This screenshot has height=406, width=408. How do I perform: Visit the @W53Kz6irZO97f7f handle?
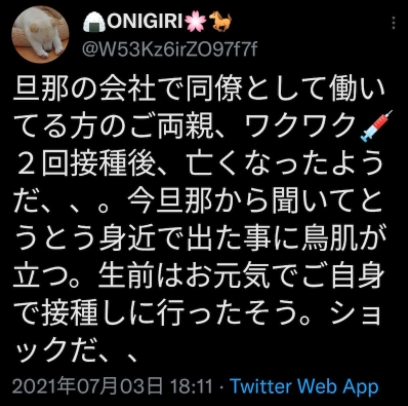tap(169, 51)
